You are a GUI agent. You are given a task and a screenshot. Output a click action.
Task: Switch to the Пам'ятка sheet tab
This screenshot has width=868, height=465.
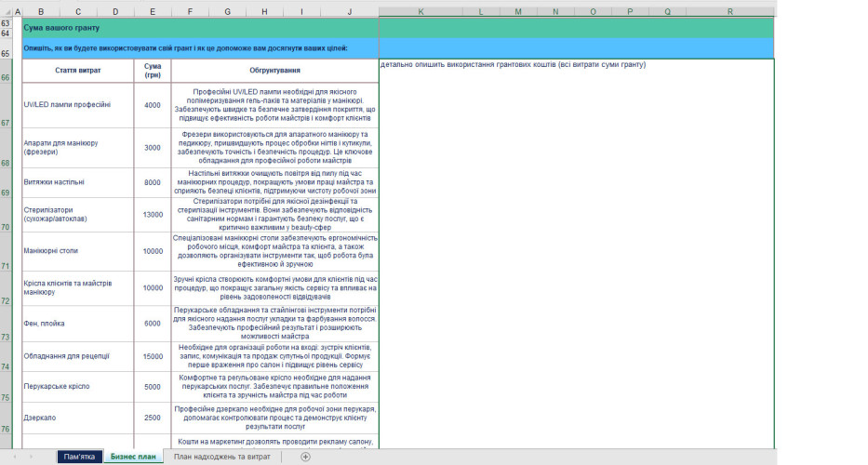(79, 457)
